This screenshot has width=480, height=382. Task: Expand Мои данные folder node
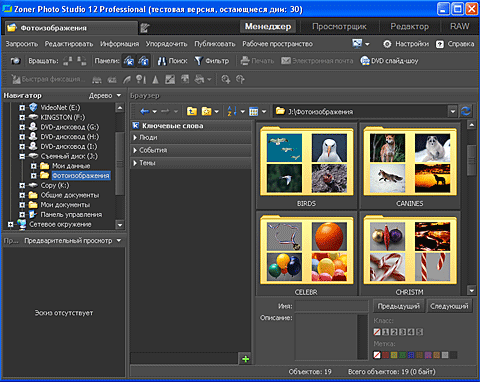(34, 166)
